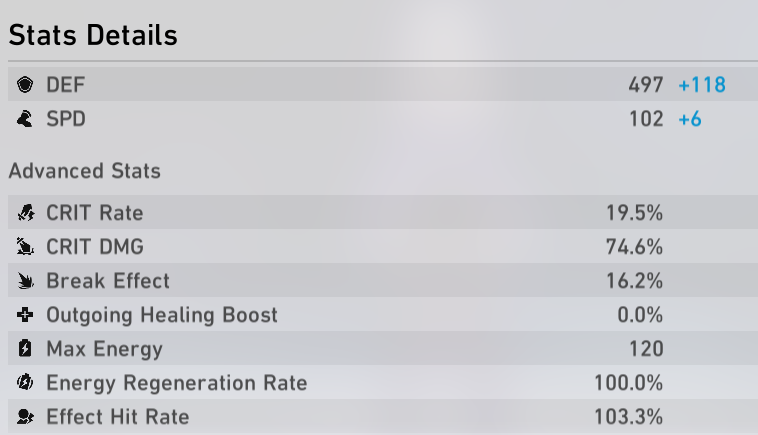Click the Stats Details title
Screen dimensions: 758x435
pyautogui.click(x=93, y=35)
